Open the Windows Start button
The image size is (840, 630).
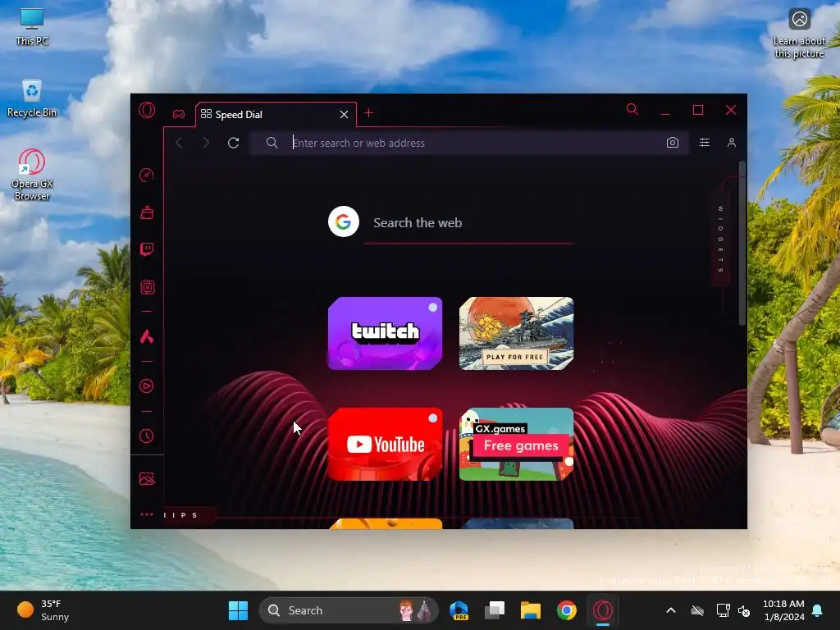point(239,610)
